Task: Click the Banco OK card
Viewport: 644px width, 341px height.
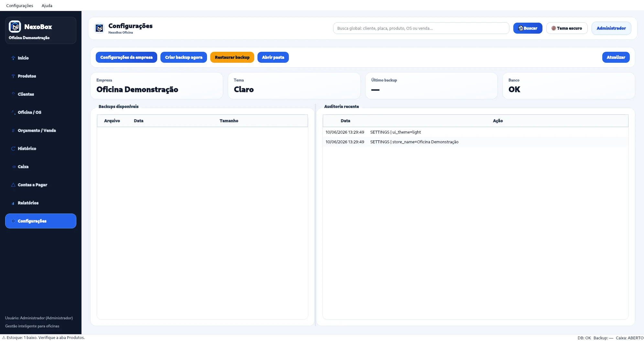Action: point(569,86)
